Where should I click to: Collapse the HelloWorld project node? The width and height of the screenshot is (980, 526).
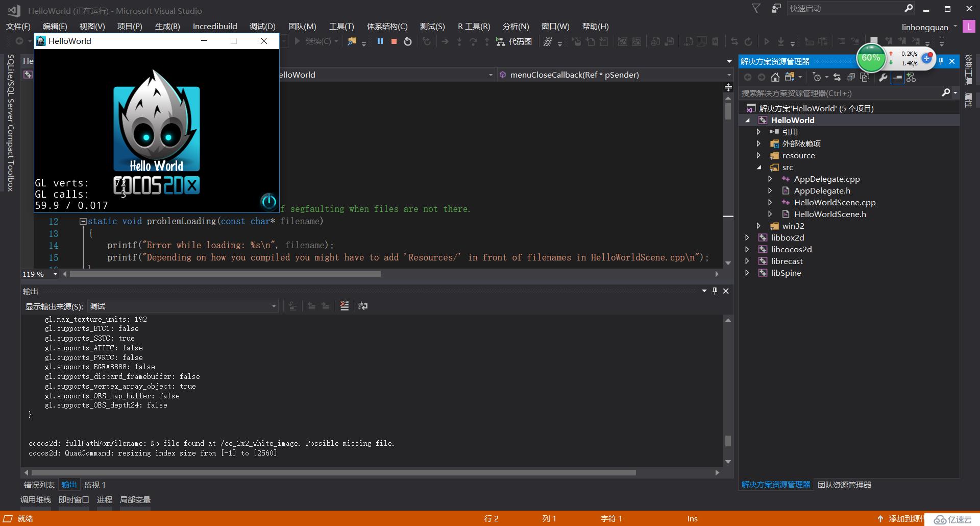coord(748,121)
